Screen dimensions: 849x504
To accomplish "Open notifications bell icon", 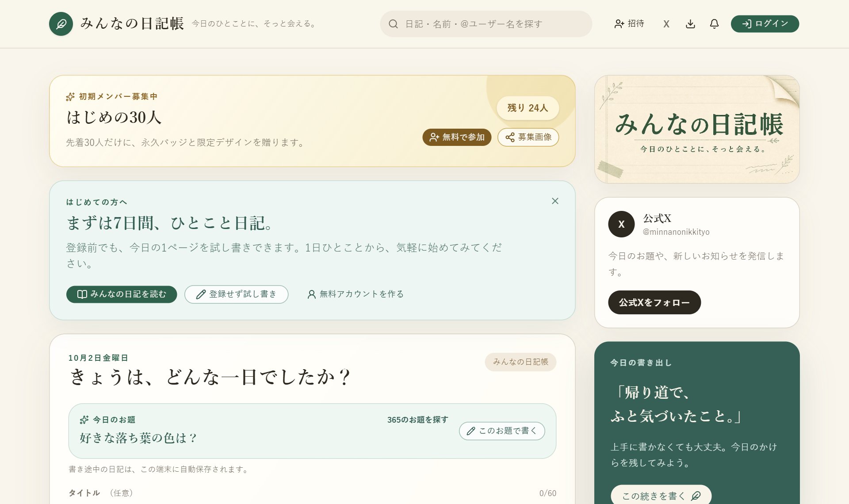I will pos(714,24).
